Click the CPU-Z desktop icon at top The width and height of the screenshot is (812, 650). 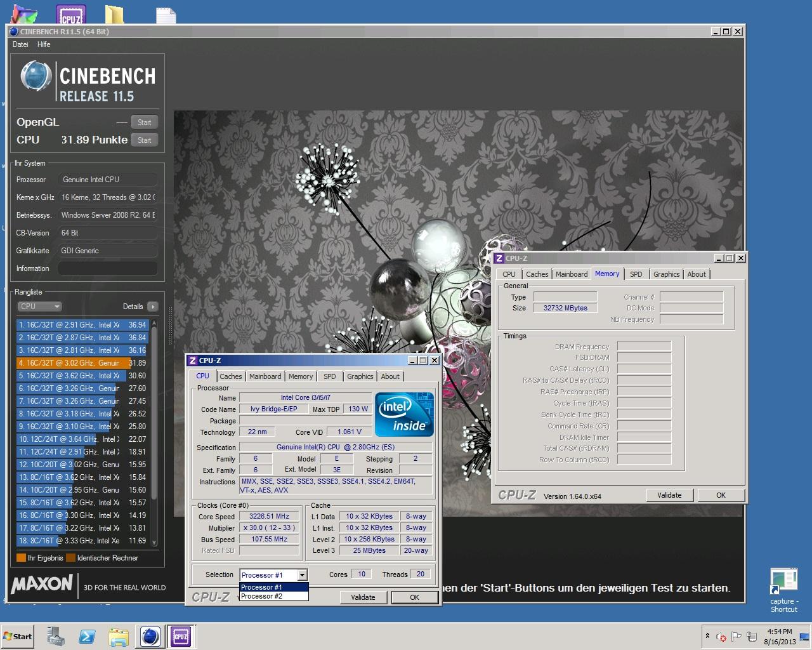pyautogui.click(x=71, y=15)
